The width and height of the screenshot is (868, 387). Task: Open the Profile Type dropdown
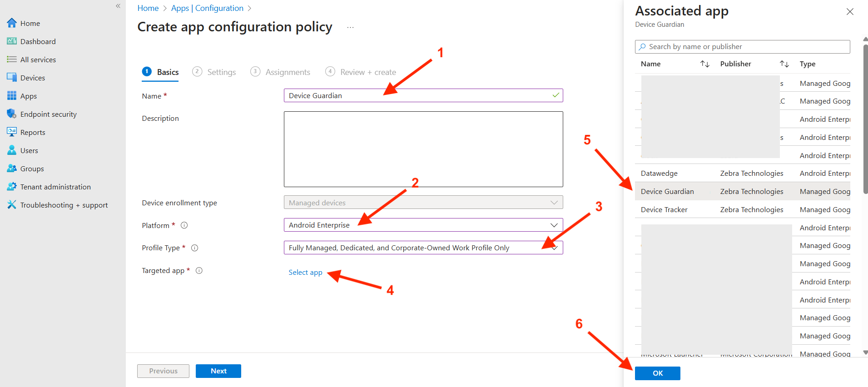click(554, 248)
